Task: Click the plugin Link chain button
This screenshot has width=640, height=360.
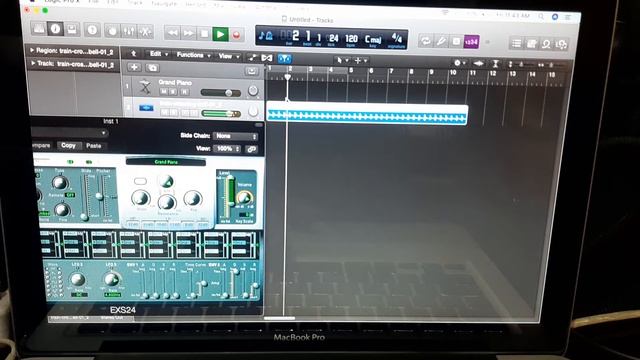Action: tap(251, 149)
